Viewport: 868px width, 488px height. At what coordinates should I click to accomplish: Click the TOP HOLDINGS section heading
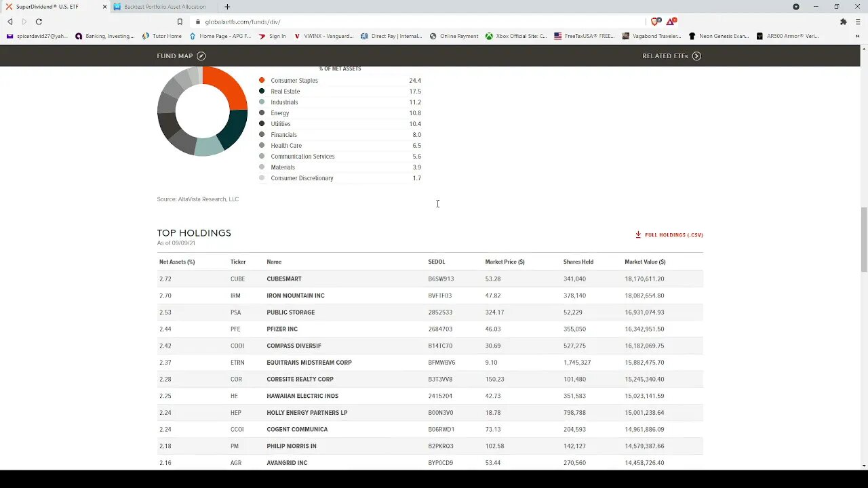[194, 233]
